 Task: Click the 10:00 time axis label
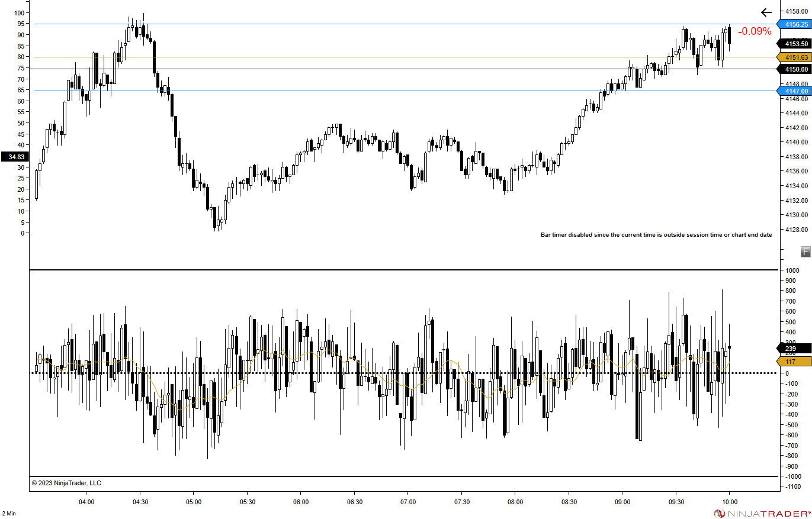click(x=729, y=502)
